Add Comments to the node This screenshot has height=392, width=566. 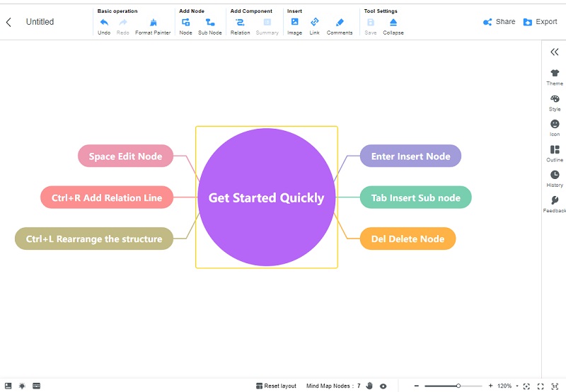click(340, 26)
